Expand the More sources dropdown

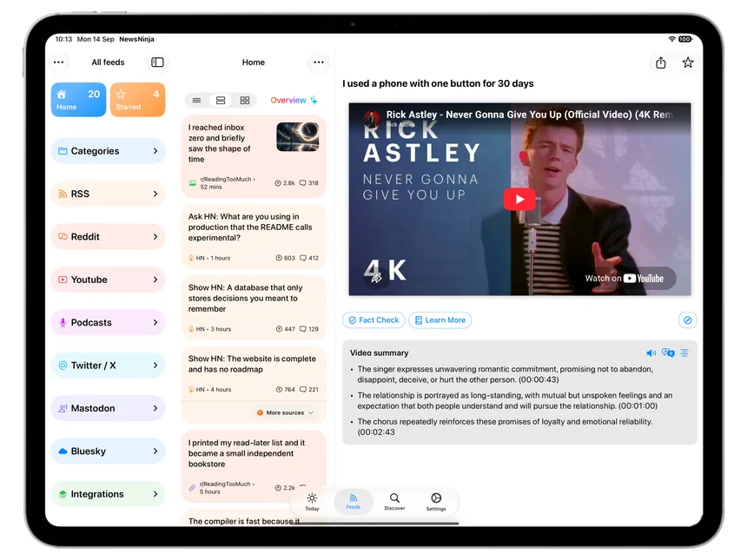285,412
